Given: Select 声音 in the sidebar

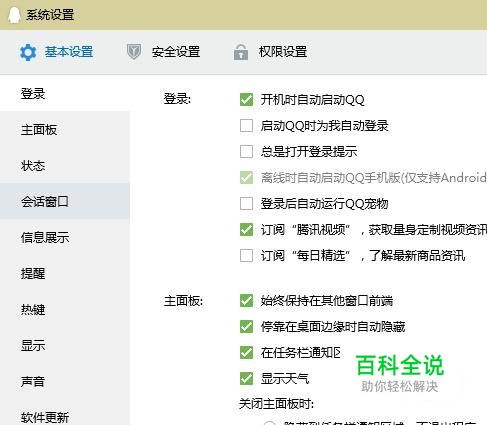Looking at the screenshot, I should 65,381.
